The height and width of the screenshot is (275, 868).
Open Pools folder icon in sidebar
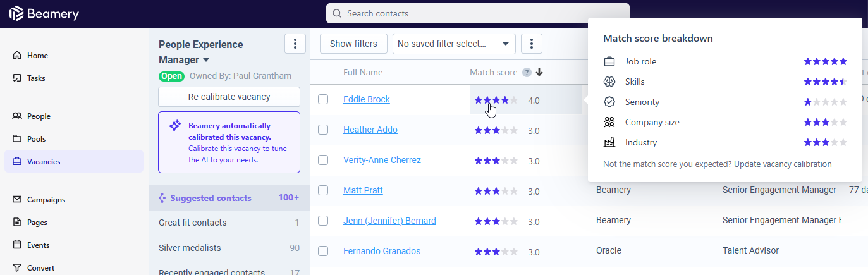[17, 139]
